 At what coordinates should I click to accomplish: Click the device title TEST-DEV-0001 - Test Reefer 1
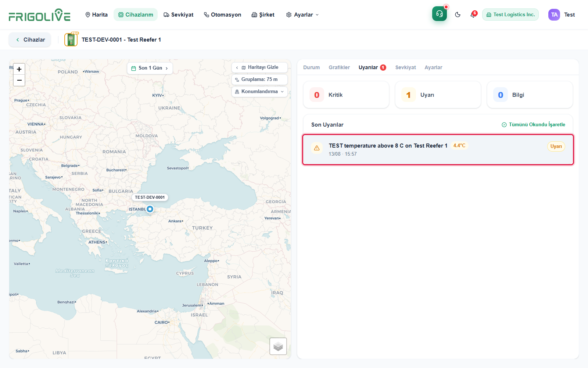click(121, 40)
